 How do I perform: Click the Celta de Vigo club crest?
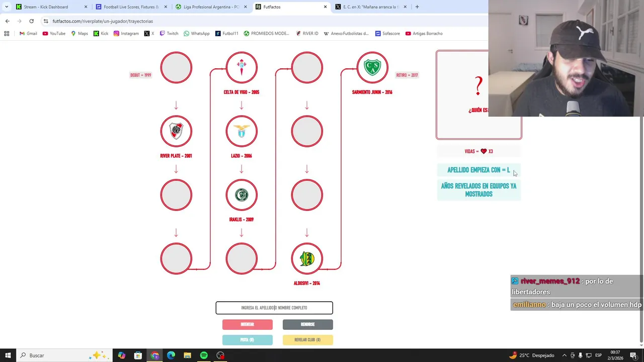point(242,67)
